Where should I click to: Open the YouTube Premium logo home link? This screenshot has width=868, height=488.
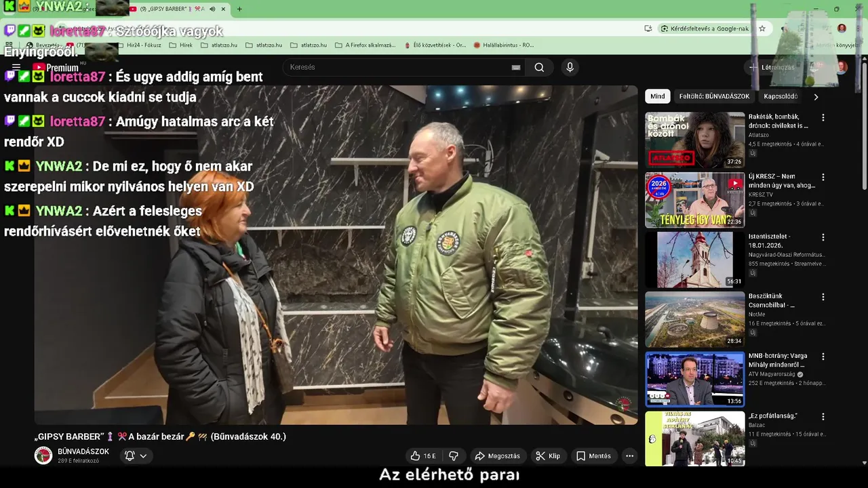56,67
